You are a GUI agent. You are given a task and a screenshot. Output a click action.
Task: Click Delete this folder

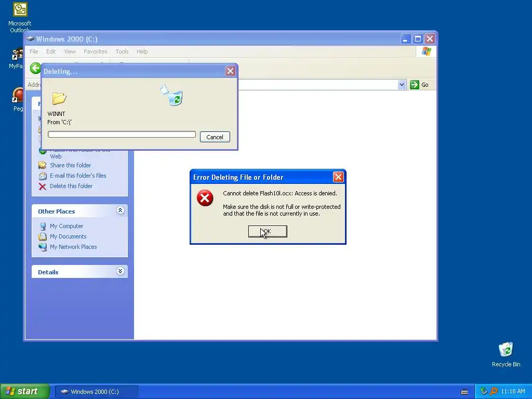71,186
